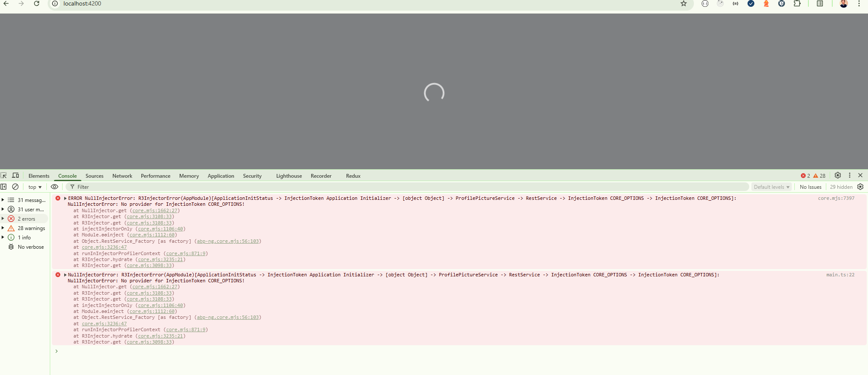Click the red error count badge
868x375 pixels.
coord(805,176)
